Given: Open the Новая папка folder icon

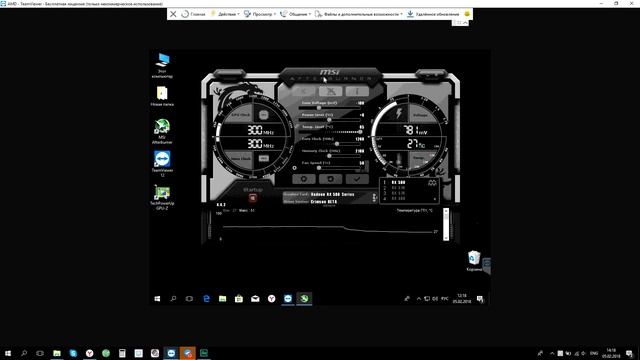Looking at the screenshot, I should click(162, 96).
